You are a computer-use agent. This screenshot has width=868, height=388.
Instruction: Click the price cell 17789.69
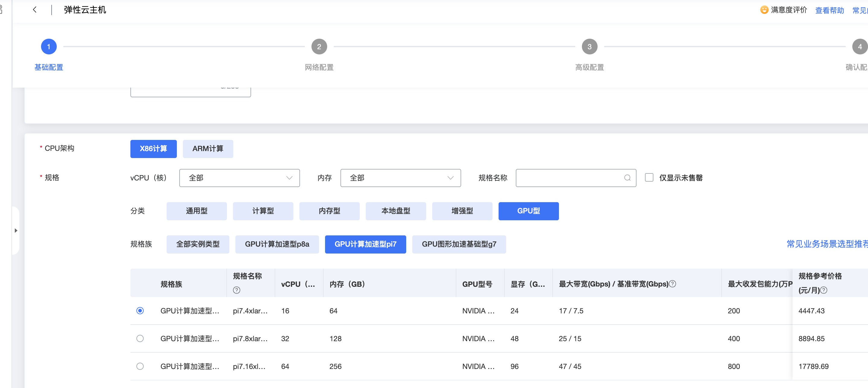coord(813,366)
